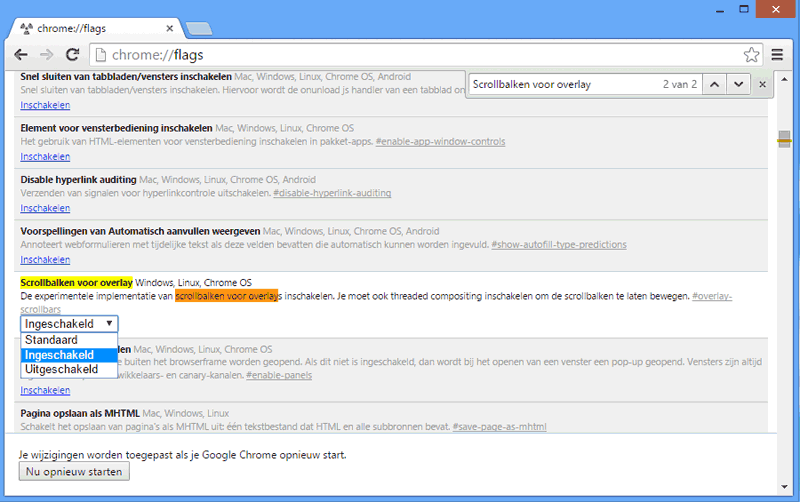The width and height of the screenshot is (800, 502).
Task: Click the scrollbar down arrow
Action: tap(784, 487)
